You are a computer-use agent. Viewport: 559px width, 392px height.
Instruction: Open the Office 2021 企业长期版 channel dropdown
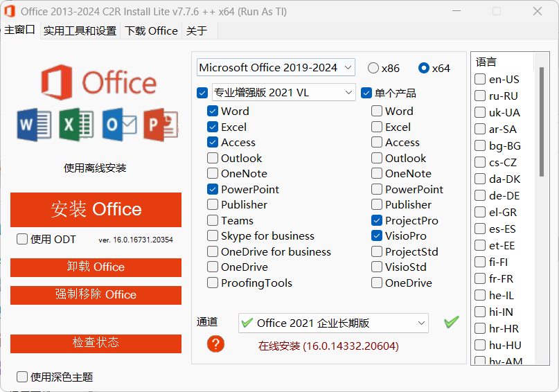point(333,323)
